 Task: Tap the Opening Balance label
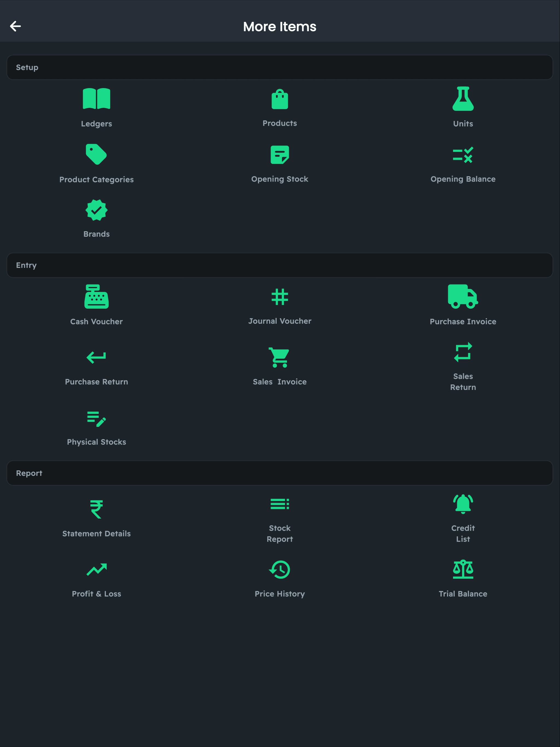[x=463, y=179]
